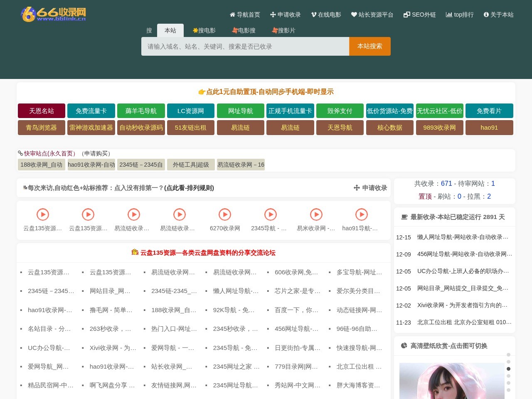Click the 本站搜索 search button
Image resolution: width=532 pixels, height=399 pixels.
click(x=369, y=46)
